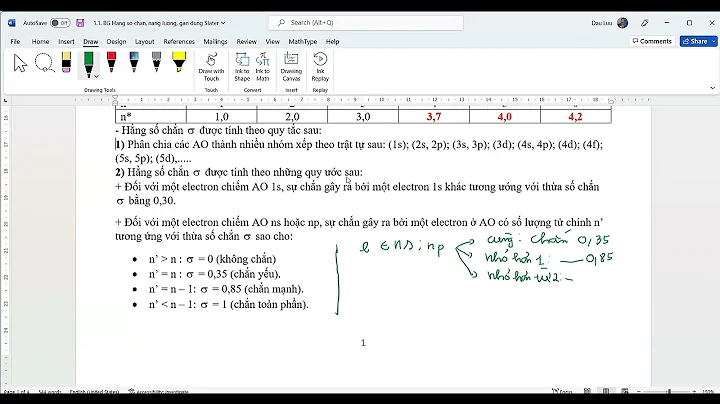This screenshot has width=720, height=404.
Task: Click the Draw tab
Action: [90, 41]
